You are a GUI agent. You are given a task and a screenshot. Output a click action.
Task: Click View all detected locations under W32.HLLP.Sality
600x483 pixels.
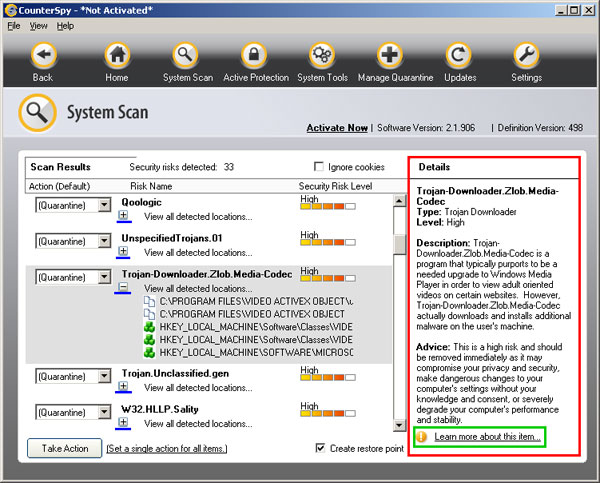pyautogui.click(x=198, y=424)
